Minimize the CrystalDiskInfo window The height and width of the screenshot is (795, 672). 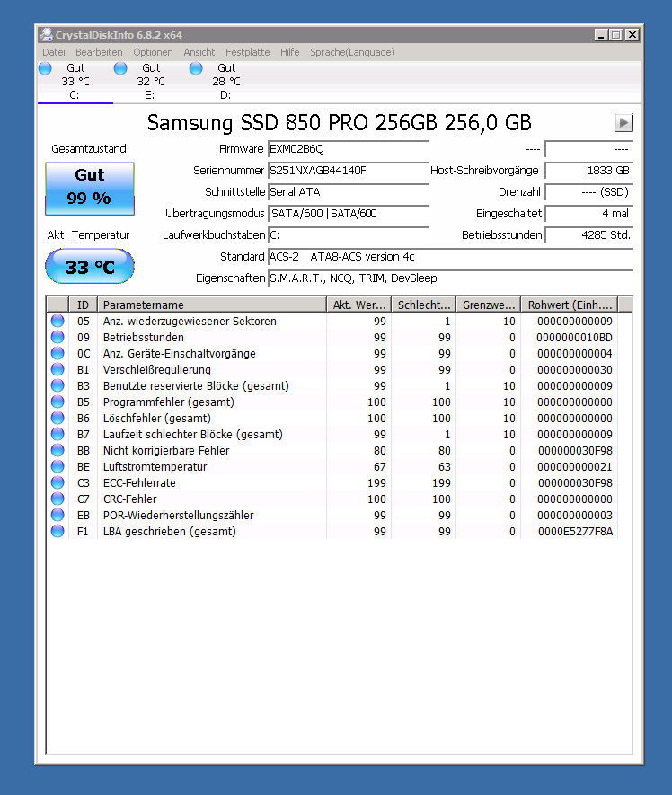[x=602, y=34]
